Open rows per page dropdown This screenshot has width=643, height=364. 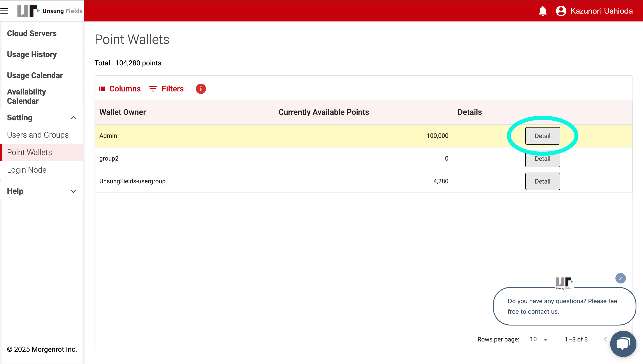coord(539,339)
